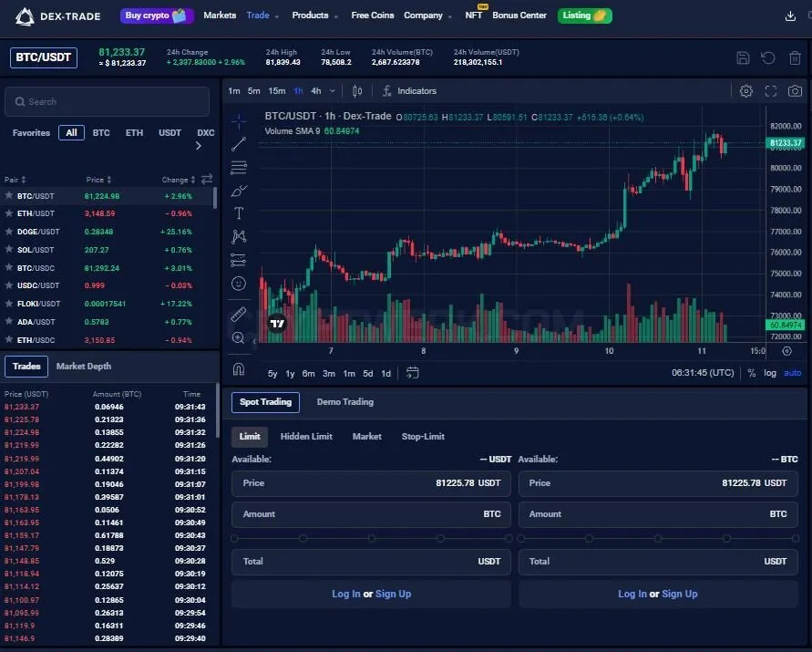Open the go-to-date calendar icon

coord(412,373)
